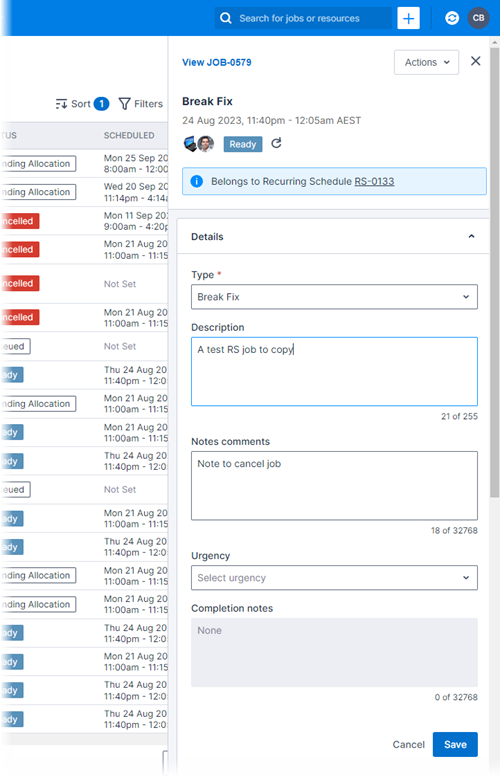This screenshot has width=500, height=778.
Task: Open the View JOB-0579 link
Action: coord(217,63)
